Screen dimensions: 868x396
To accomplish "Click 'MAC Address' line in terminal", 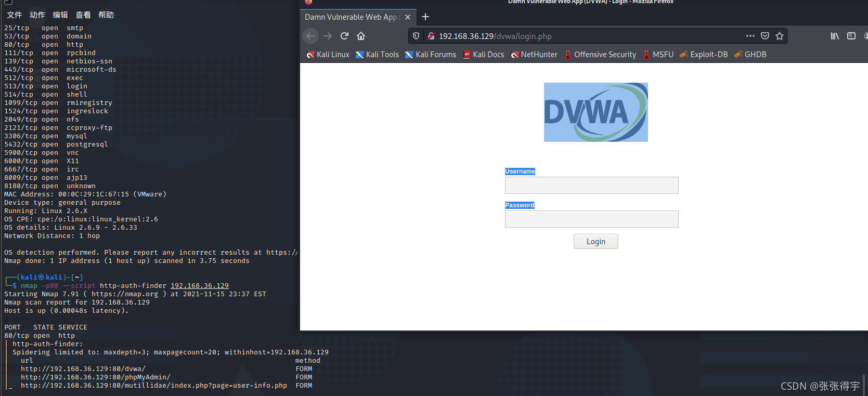I will 85,194.
